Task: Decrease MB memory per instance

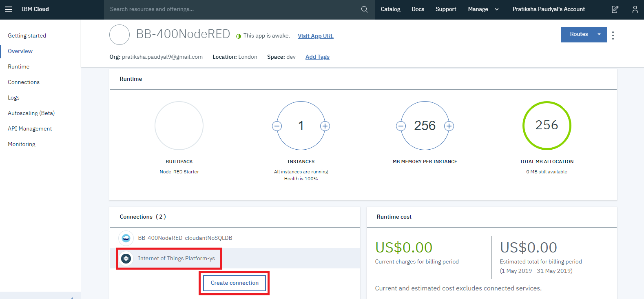Action: 401,126
